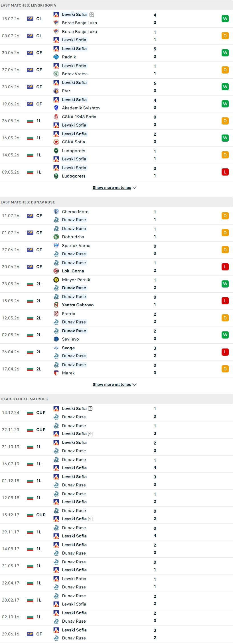The width and height of the screenshot is (233, 644).
Task: Open the Ludogorets team link on 14.05.26
Action: pos(74,151)
